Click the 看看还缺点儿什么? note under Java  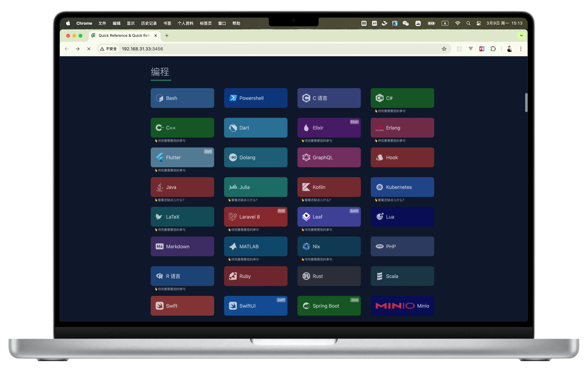pyautogui.click(x=169, y=200)
